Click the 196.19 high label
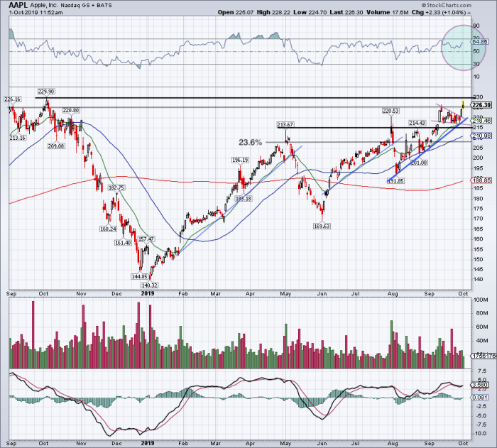Screen dimensions: 497x448 (x=240, y=160)
